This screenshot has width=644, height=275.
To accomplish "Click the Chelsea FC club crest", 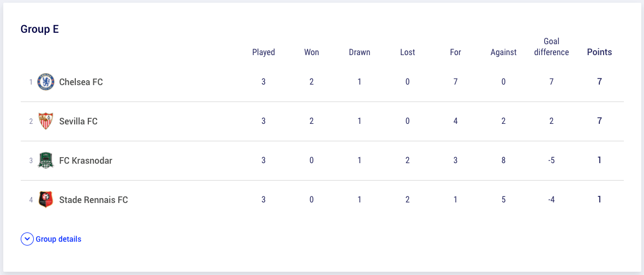I will pos(46,82).
